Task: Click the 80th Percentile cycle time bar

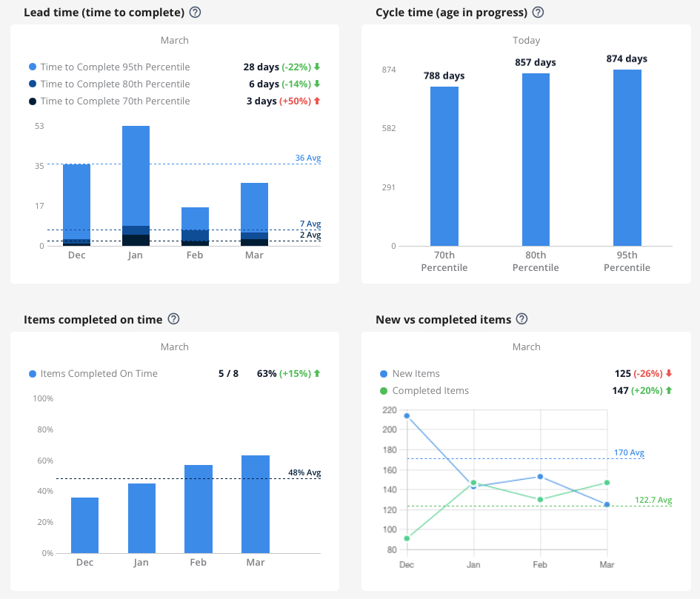Action: [x=536, y=159]
